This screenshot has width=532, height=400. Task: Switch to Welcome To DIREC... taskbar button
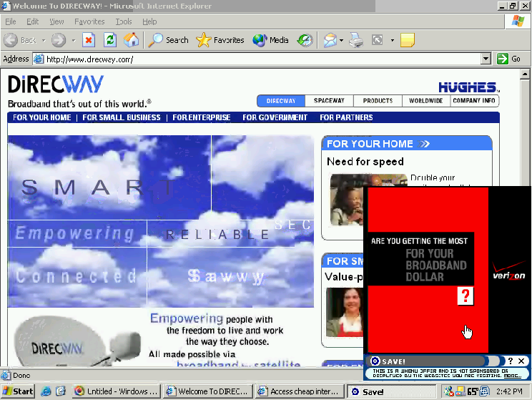tap(208, 391)
